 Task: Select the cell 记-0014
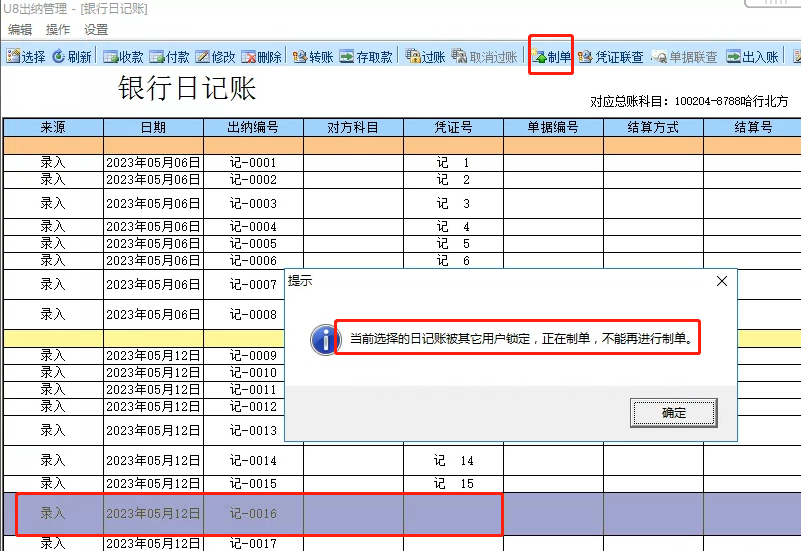tap(253, 461)
